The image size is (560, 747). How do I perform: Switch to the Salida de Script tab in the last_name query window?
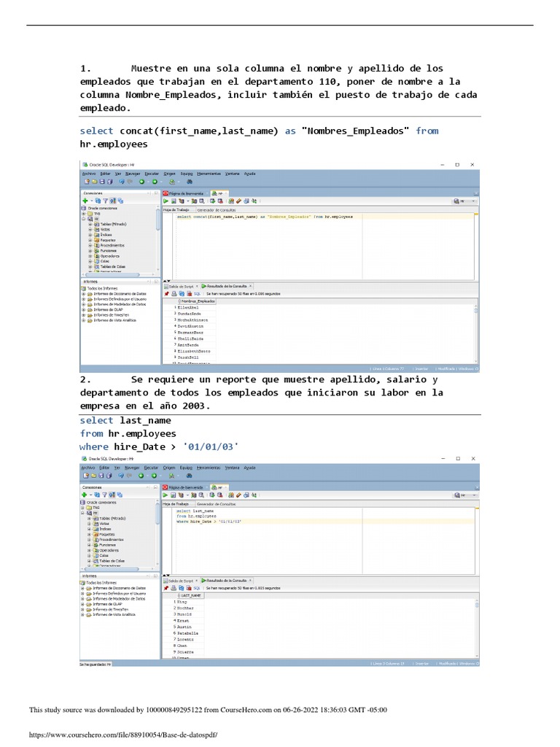tap(181, 581)
